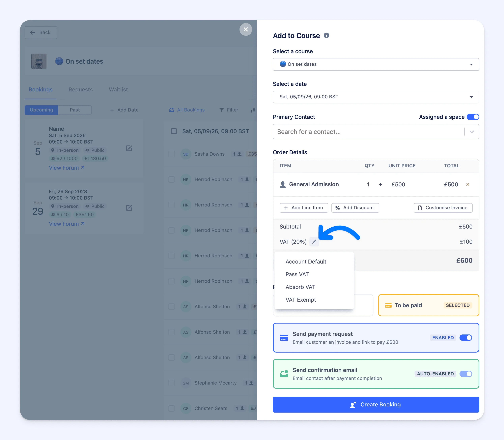
Task: Click the Sasha Downs SD avatar
Action: (186, 154)
